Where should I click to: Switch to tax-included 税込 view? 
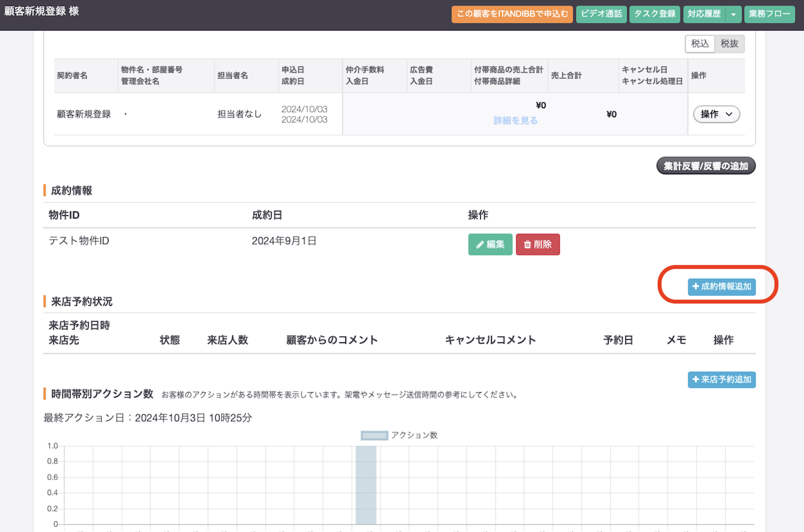[x=700, y=44]
